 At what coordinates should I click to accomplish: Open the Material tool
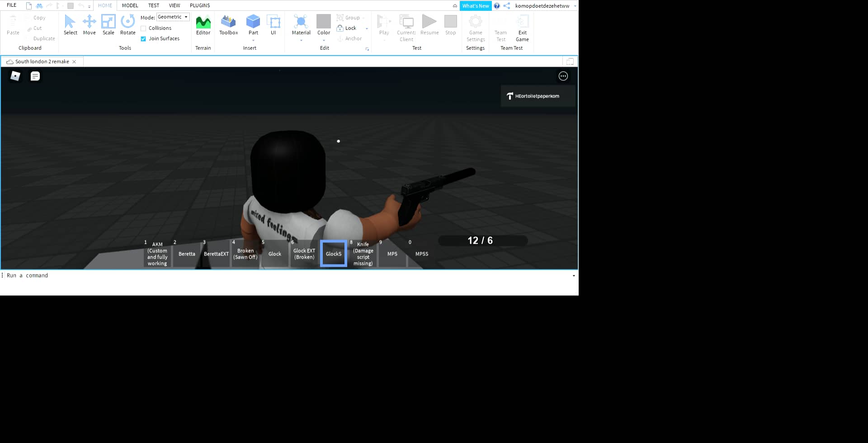click(301, 23)
